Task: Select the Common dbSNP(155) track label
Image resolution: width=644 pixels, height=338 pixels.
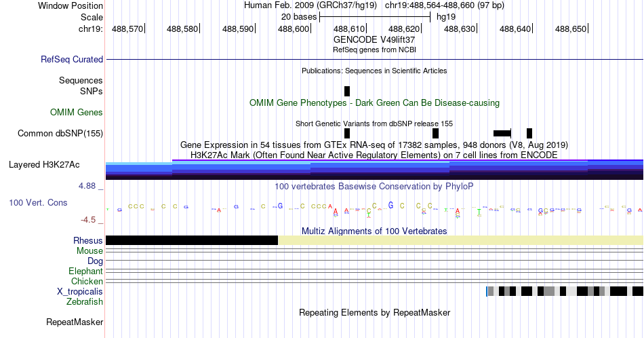Action: pos(60,134)
